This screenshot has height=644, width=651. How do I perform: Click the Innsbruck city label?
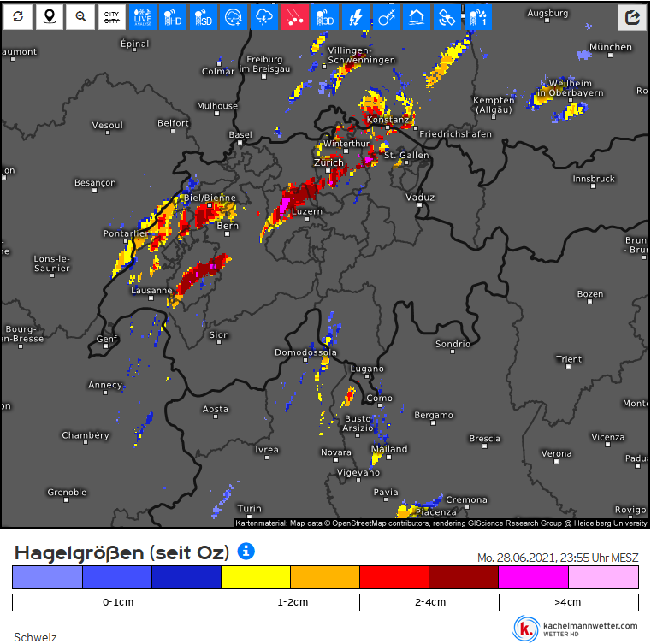pos(594,179)
